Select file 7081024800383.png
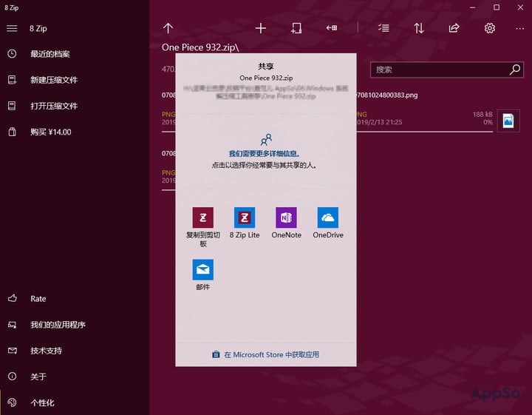This screenshot has height=415, width=532. [387, 95]
